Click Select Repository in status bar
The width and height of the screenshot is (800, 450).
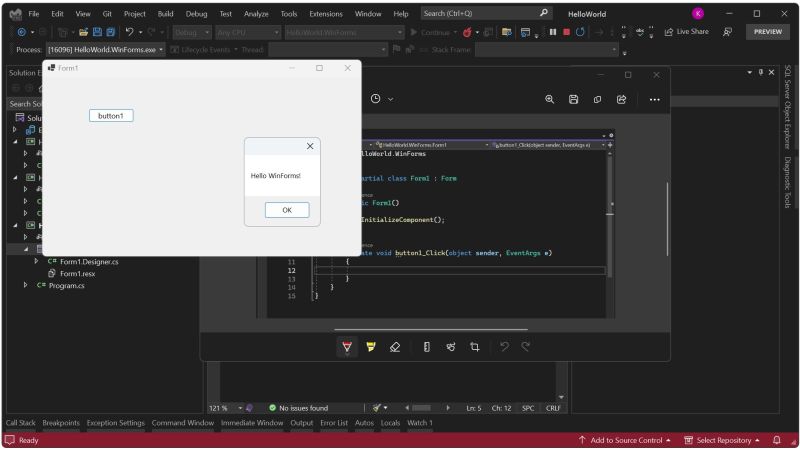point(722,440)
